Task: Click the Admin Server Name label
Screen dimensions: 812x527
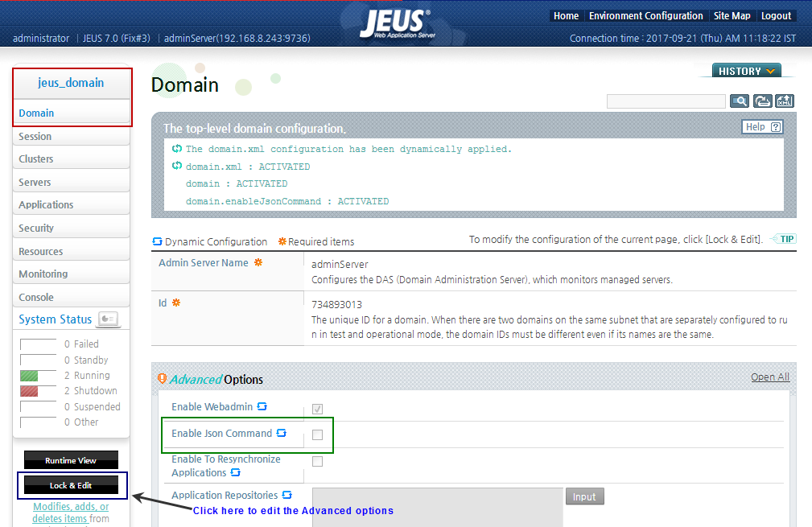Action: click(204, 262)
